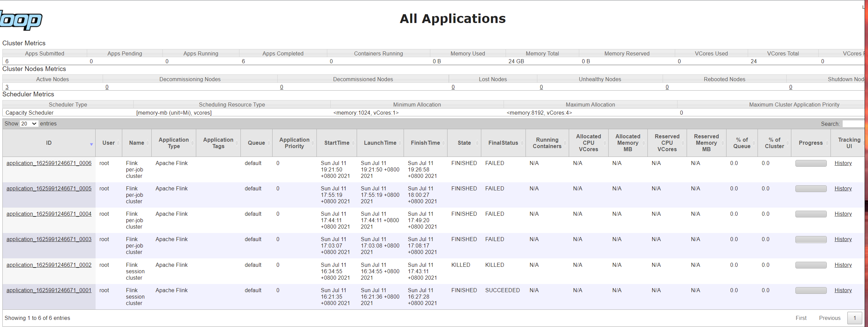Sort by Application Priority column
This screenshot has height=327, width=868.
pyautogui.click(x=294, y=143)
